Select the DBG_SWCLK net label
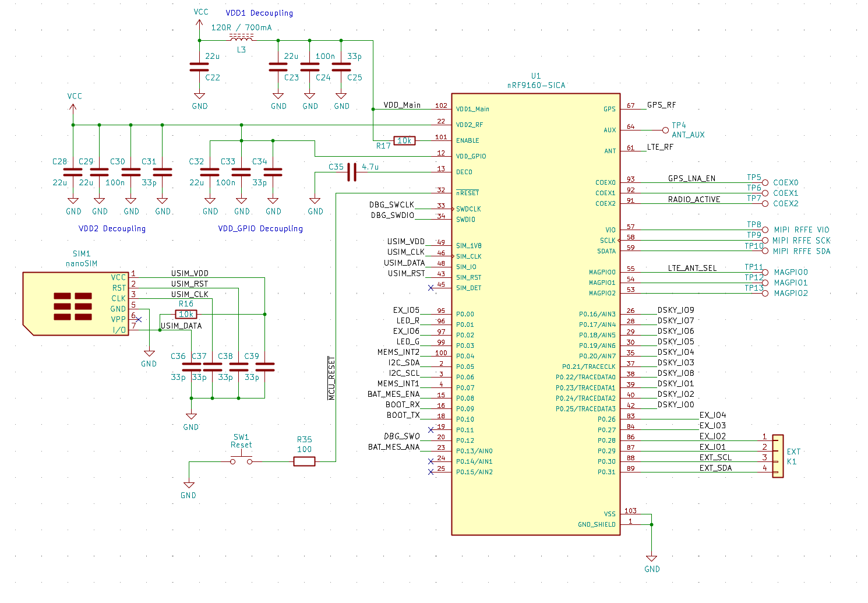This screenshot has height=603, width=868. click(391, 204)
